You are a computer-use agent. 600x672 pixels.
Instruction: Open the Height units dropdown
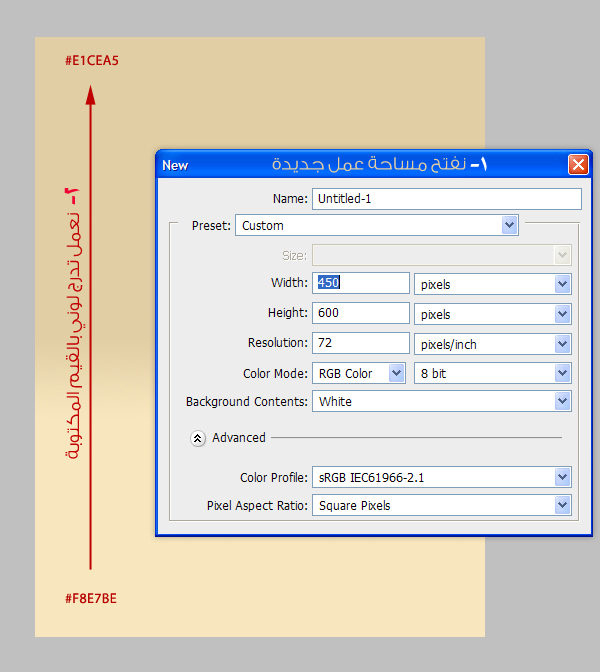(x=492, y=314)
